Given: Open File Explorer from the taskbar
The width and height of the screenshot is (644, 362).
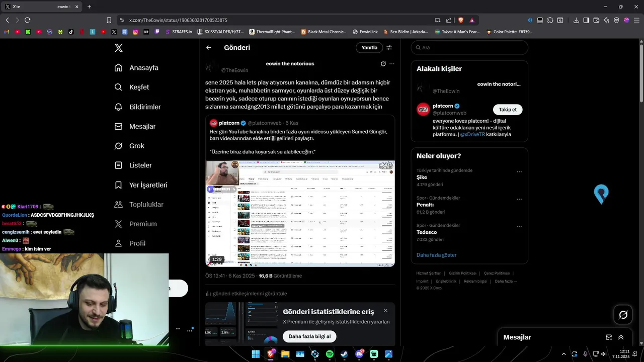Looking at the screenshot, I should tap(285, 354).
